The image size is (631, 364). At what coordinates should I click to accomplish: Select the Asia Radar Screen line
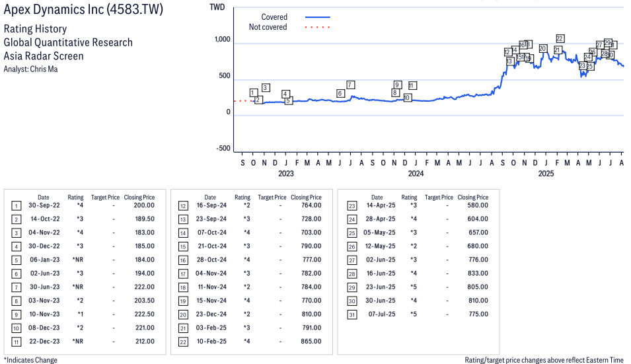(x=44, y=56)
